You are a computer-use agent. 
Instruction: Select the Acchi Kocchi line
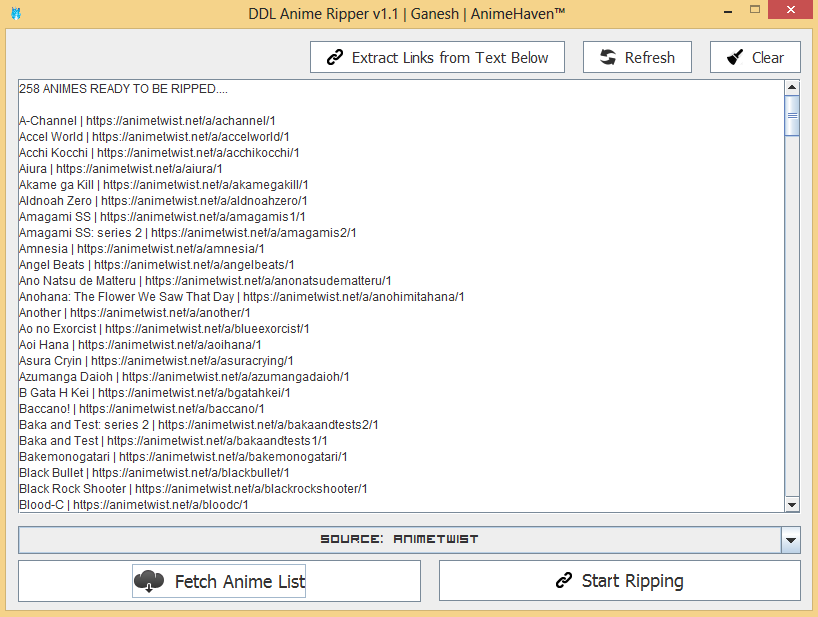[x=159, y=153]
